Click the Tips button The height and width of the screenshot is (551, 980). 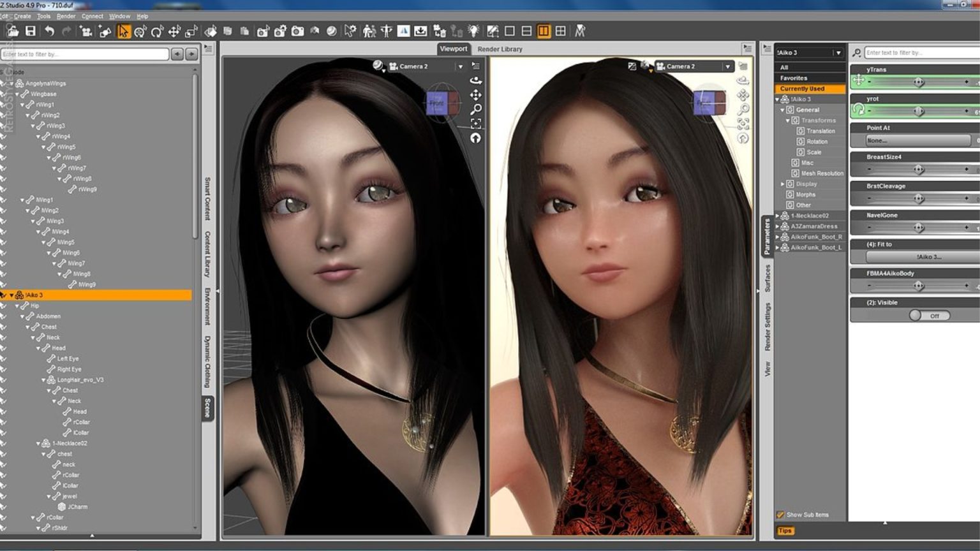coord(785,531)
